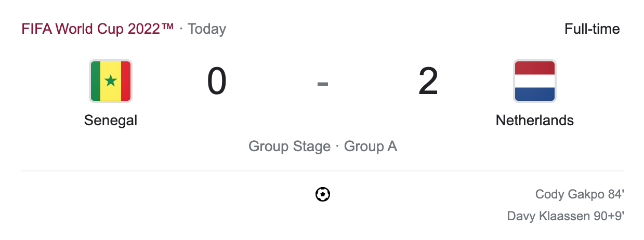Click the soccer ball goals icon
This screenshot has width=644, height=240.
(x=323, y=195)
